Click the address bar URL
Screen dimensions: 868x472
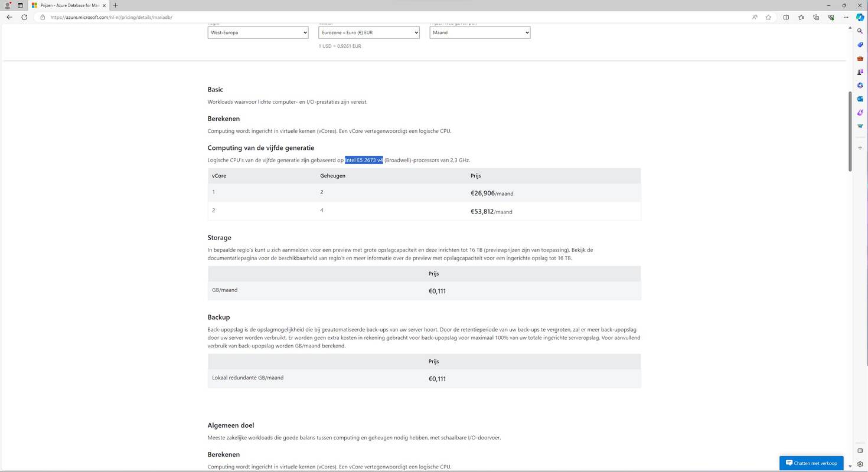tap(111, 17)
